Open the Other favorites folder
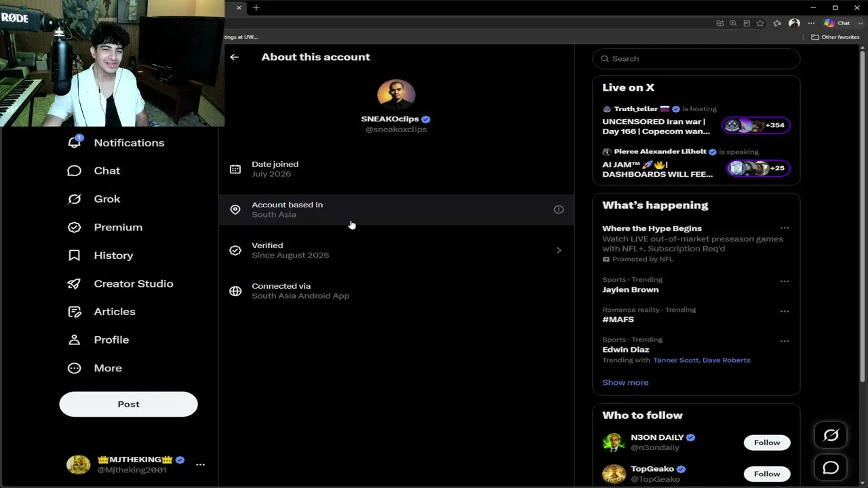The height and width of the screenshot is (488, 868). (835, 37)
